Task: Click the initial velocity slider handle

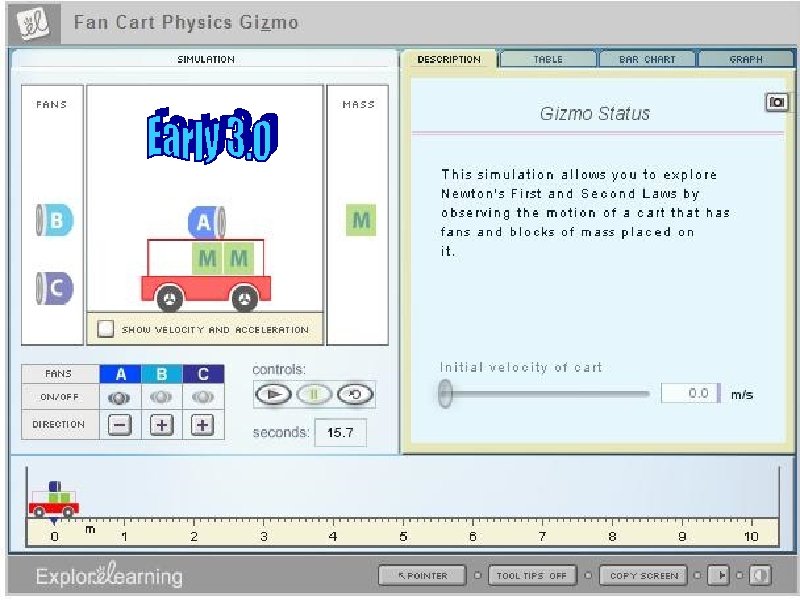Action: pyautogui.click(x=445, y=393)
